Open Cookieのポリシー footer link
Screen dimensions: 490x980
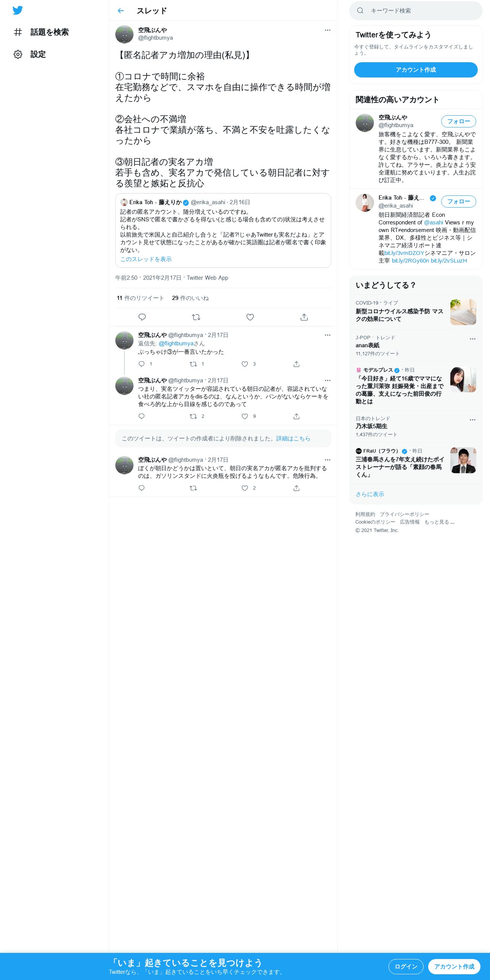tap(375, 522)
